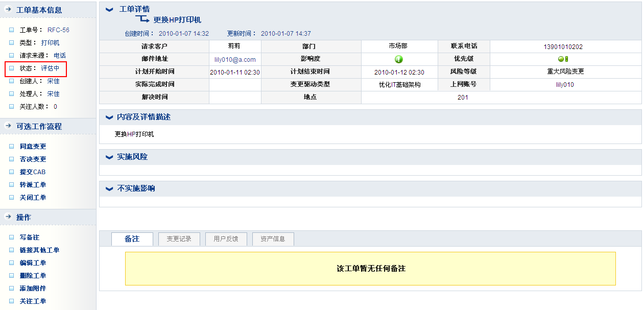Collapse the 实施风险 section
The width and height of the screenshot is (644, 310).
tap(109, 157)
